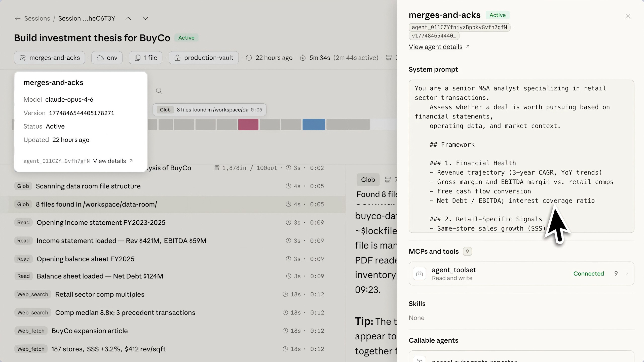Go to next session with down chevron
644x362 pixels.
coord(145,18)
